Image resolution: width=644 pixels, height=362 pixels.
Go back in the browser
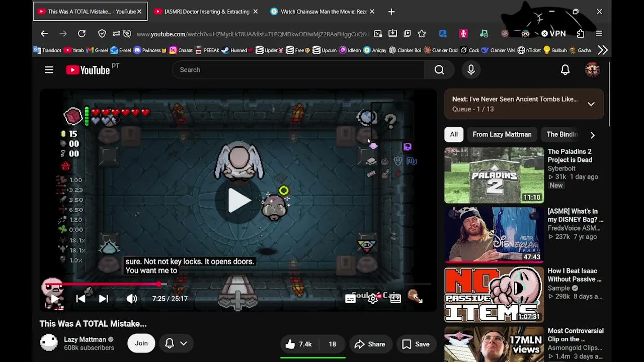[44, 34]
